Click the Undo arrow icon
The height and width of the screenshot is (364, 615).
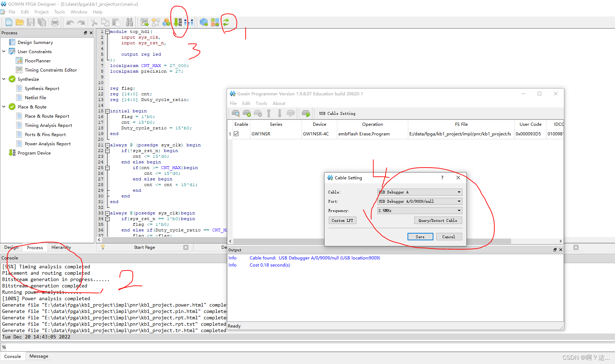[70, 23]
